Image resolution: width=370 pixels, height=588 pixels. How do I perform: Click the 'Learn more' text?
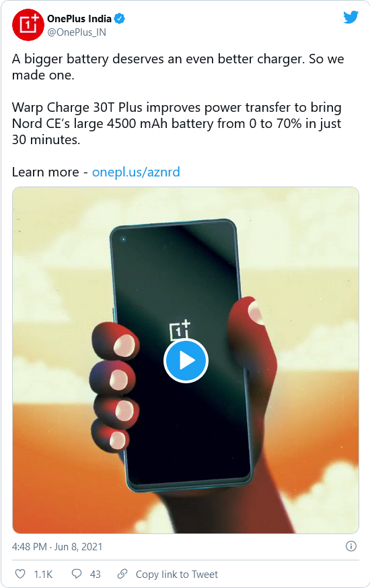pyautogui.click(x=45, y=172)
